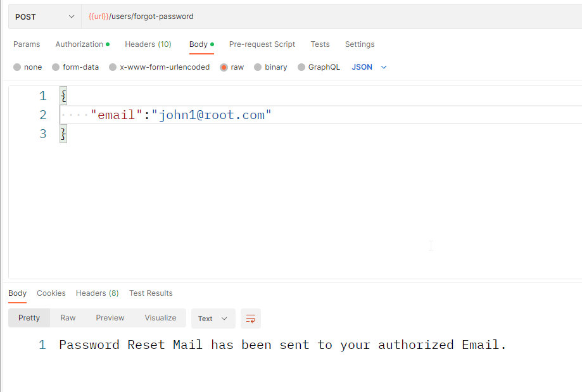
Task: Switch to the Params tab
Action: [27, 44]
